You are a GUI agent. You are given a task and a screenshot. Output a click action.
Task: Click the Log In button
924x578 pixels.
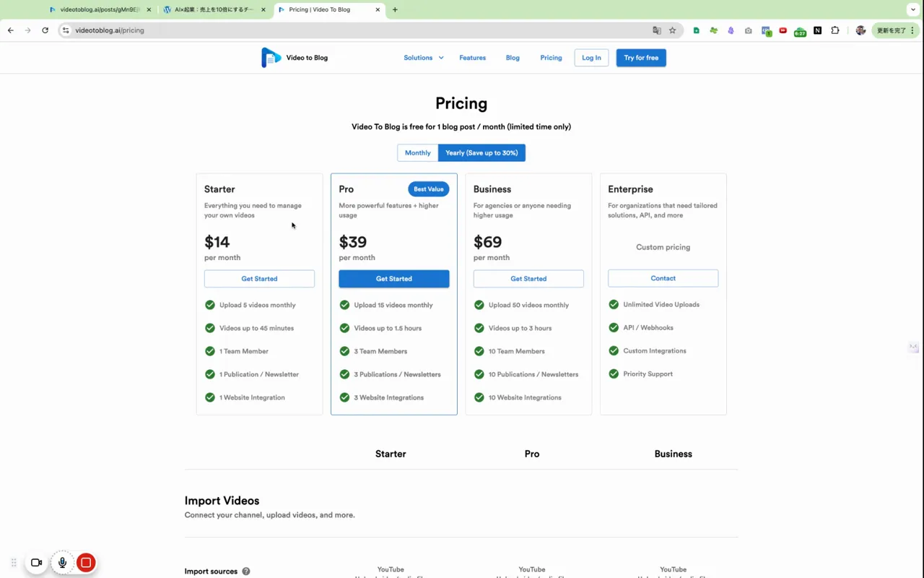tap(591, 58)
